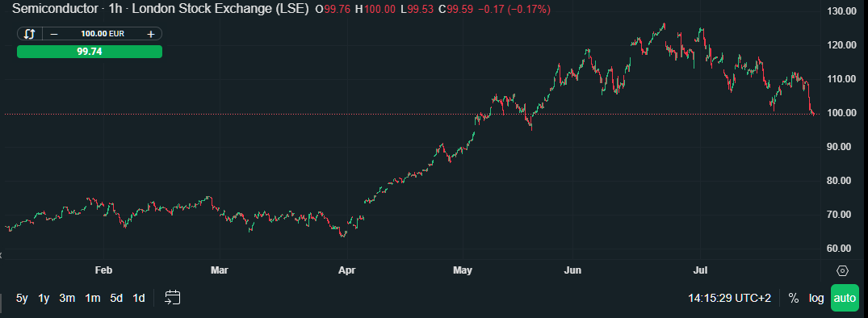Select the 5y time range
The image size is (868, 318).
point(22,298)
